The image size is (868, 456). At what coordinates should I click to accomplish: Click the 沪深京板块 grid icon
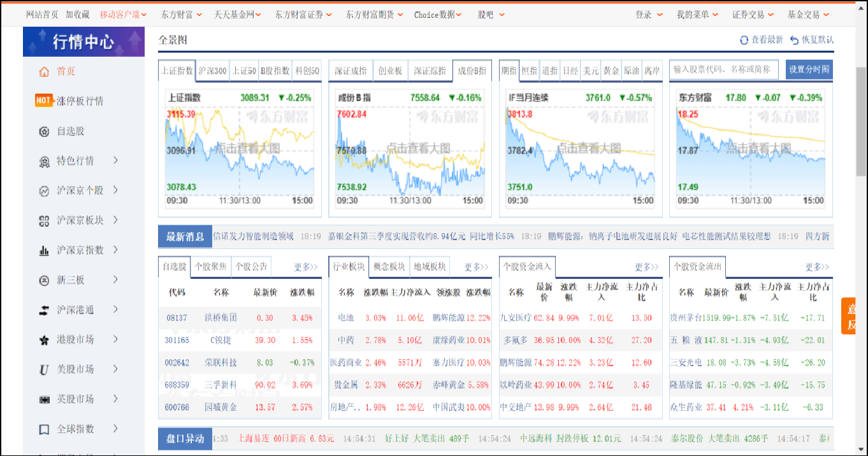coord(43,221)
